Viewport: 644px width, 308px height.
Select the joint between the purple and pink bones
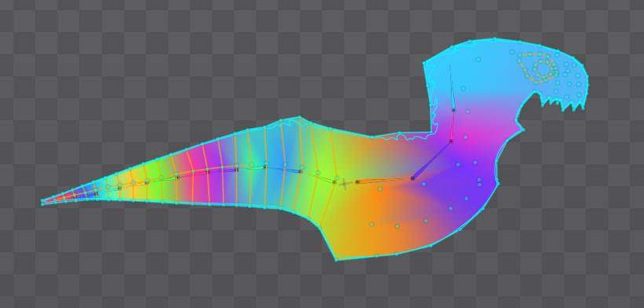451,141
